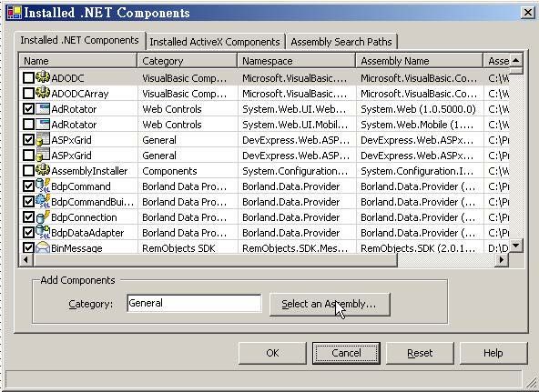
Task: Click the checked AdRotator row's control icon
Action: [43, 109]
